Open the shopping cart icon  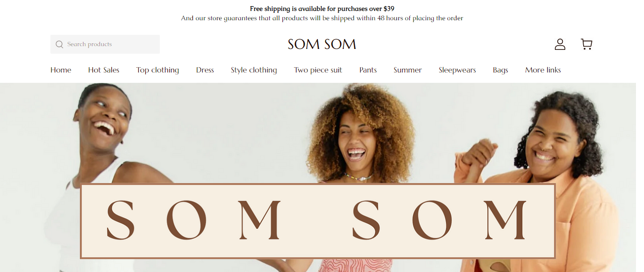(x=586, y=44)
